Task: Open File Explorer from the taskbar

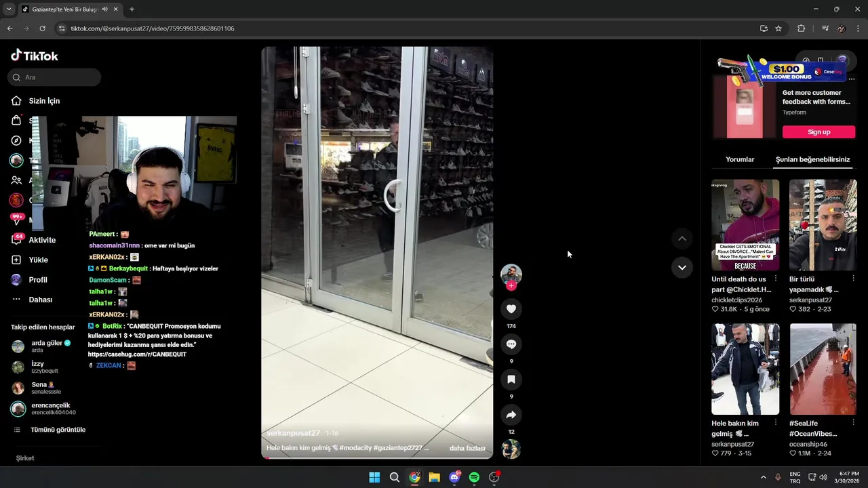Action: 434,477
